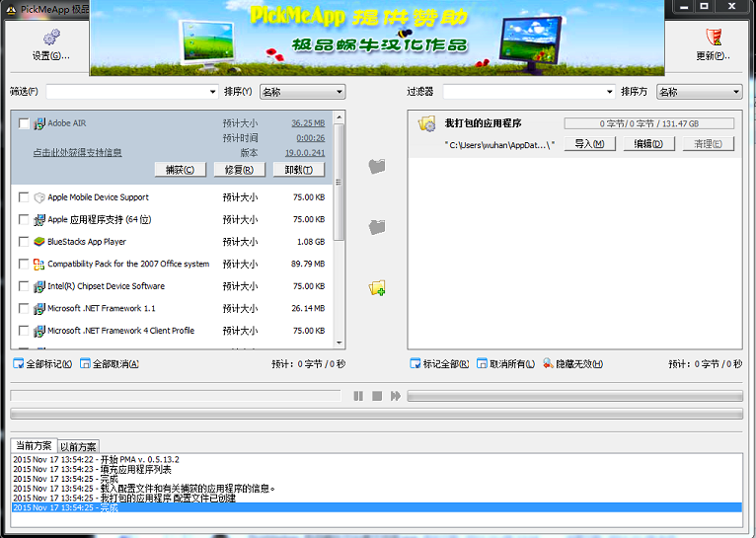Click the fast-forward skip icon
The height and width of the screenshot is (538, 756).
[x=395, y=396]
